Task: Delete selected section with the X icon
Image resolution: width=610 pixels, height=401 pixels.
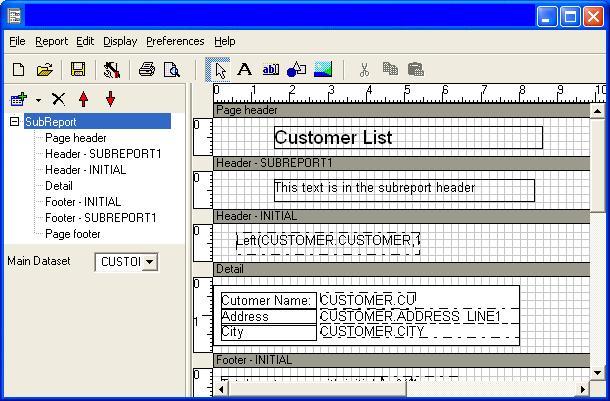Action: [58, 99]
